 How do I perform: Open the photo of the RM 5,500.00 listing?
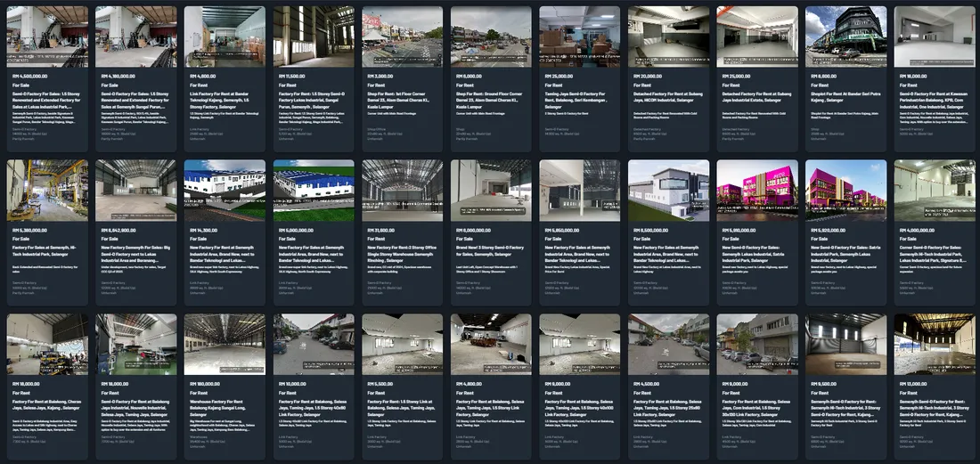[x=403, y=344]
